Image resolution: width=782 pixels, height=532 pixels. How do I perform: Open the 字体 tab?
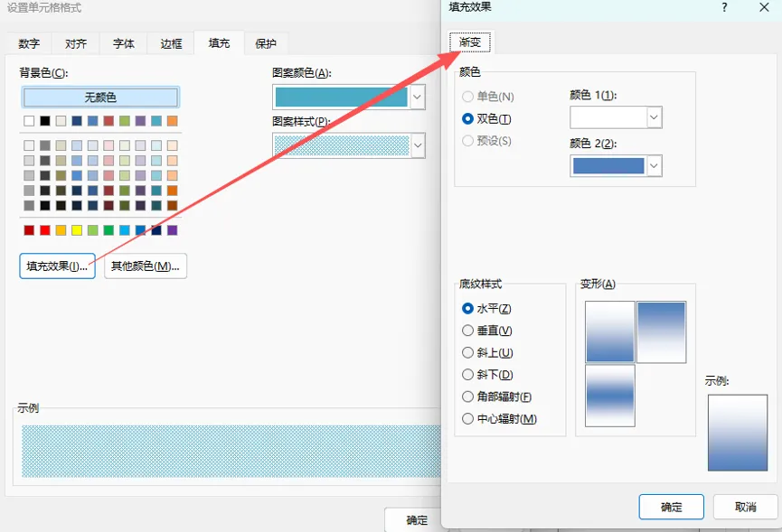pyautogui.click(x=124, y=44)
